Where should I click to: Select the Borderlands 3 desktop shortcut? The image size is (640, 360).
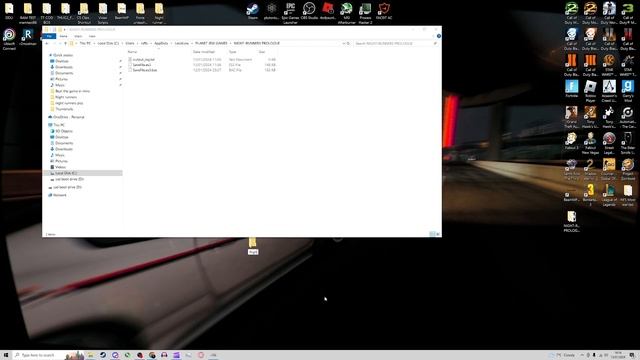pyautogui.click(x=590, y=195)
